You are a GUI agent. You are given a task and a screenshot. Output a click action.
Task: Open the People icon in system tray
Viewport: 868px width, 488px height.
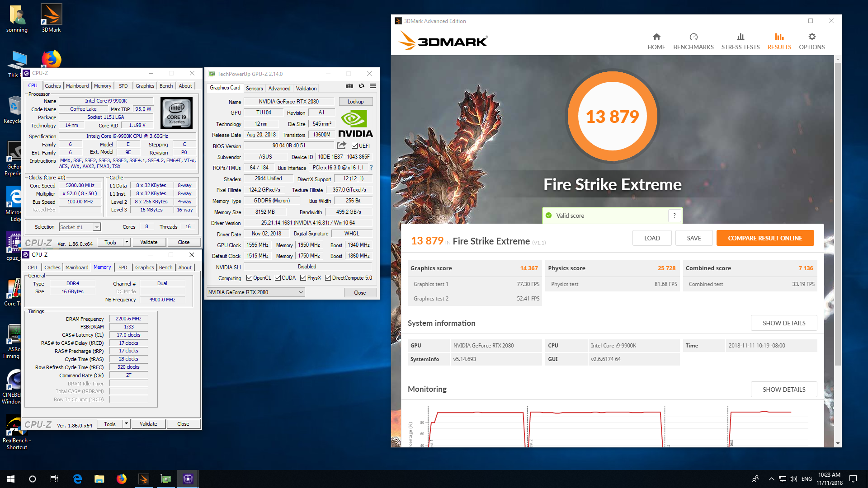coord(755,479)
